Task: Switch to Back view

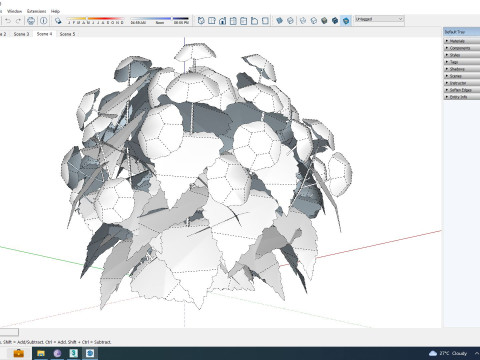Action: tap(244, 21)
